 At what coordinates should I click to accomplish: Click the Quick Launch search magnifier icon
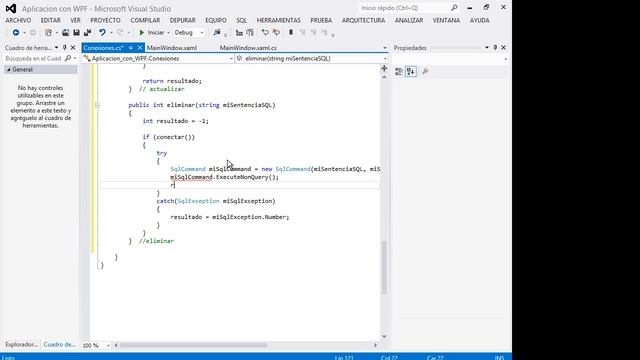click(454, 8)
